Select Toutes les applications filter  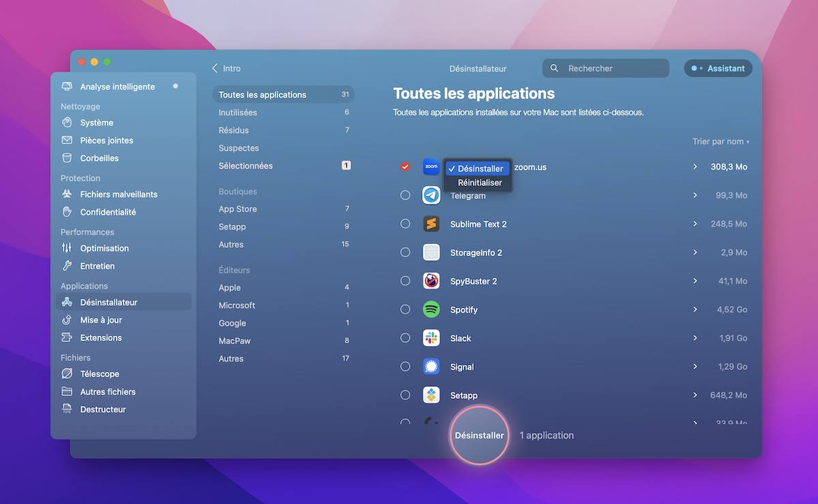tap(283, 95)
